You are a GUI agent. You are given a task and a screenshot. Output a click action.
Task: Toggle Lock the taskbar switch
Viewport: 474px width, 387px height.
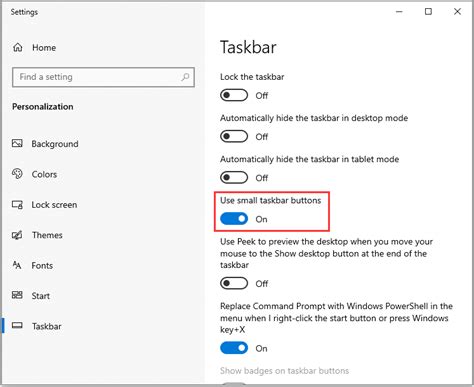(234, 95)
